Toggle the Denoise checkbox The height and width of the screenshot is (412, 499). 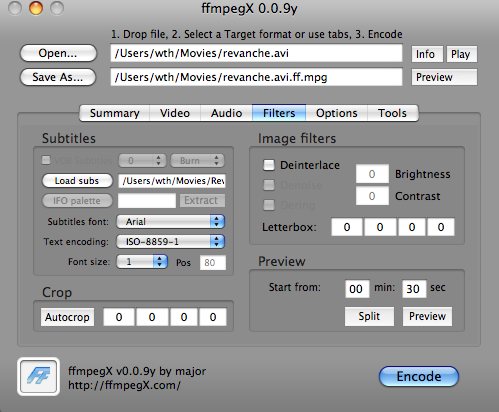(269, 185)
